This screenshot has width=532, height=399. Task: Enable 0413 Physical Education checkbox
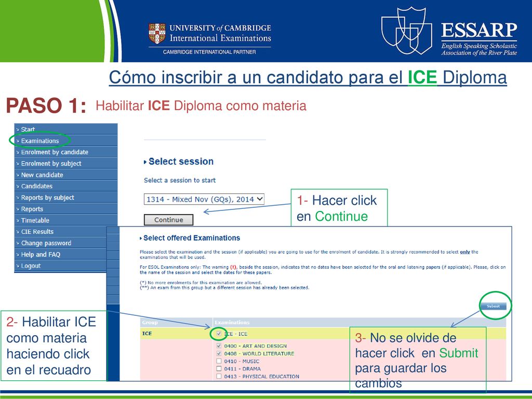(x=219, y=376)
